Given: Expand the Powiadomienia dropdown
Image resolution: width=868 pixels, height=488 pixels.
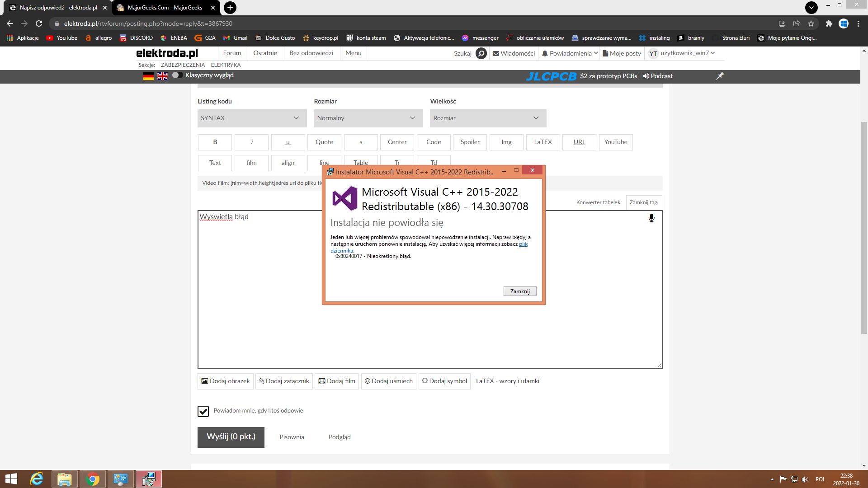Looking at the screenshot, I should (570, 53).
